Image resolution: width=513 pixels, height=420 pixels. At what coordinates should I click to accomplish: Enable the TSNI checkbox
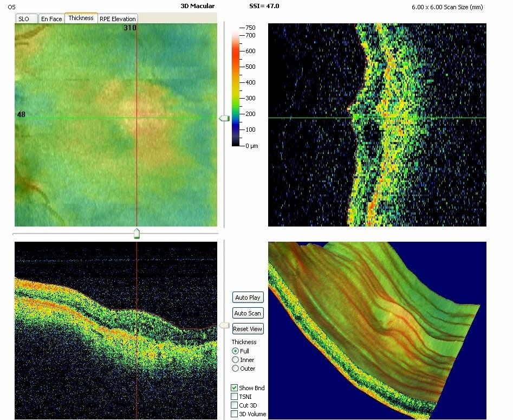[235, 397]
